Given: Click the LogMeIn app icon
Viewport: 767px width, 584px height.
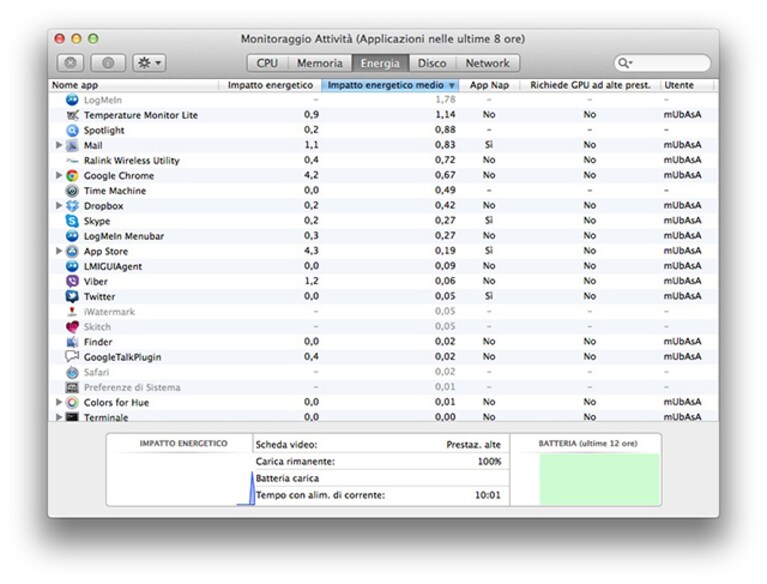Looking at the screenshot, I should click(x=72, y=100).
